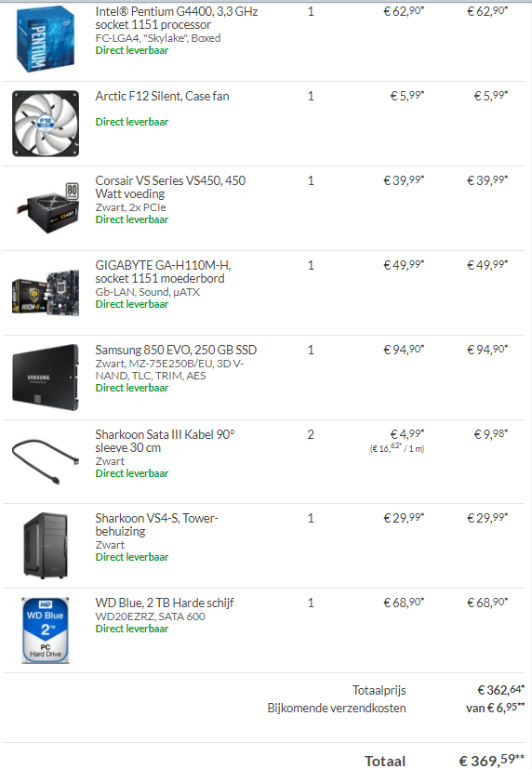Open the Corsair VS450 power supply image
This screenshot has width=532, height=769.
point(46,208)
